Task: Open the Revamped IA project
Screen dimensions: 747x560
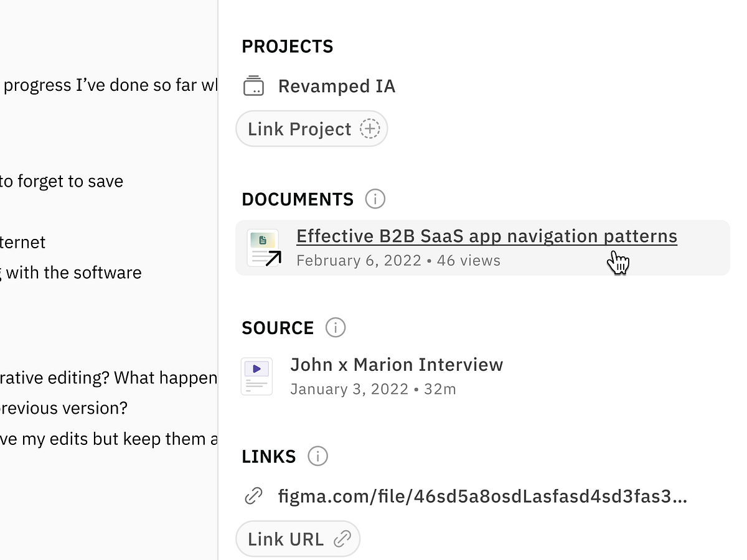Action: pyautogui.click(x=336, y=86)
